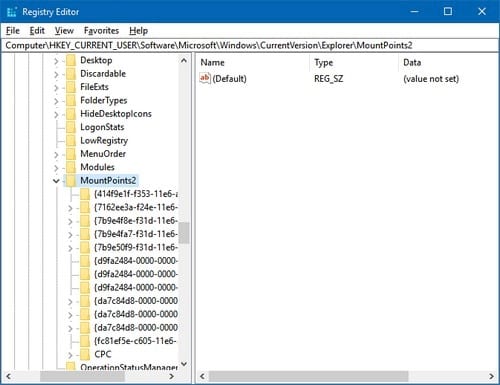Click the Modules key folder icon
The width and height of the screenshot is (500, 385).
point(71,167)
